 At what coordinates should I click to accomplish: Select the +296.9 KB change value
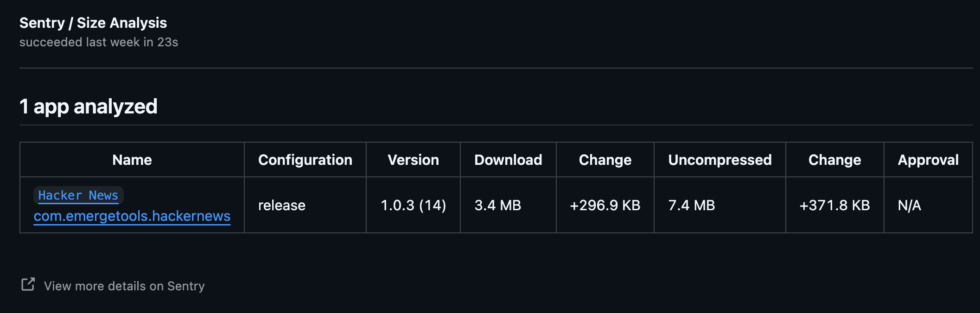click(605, 205)
